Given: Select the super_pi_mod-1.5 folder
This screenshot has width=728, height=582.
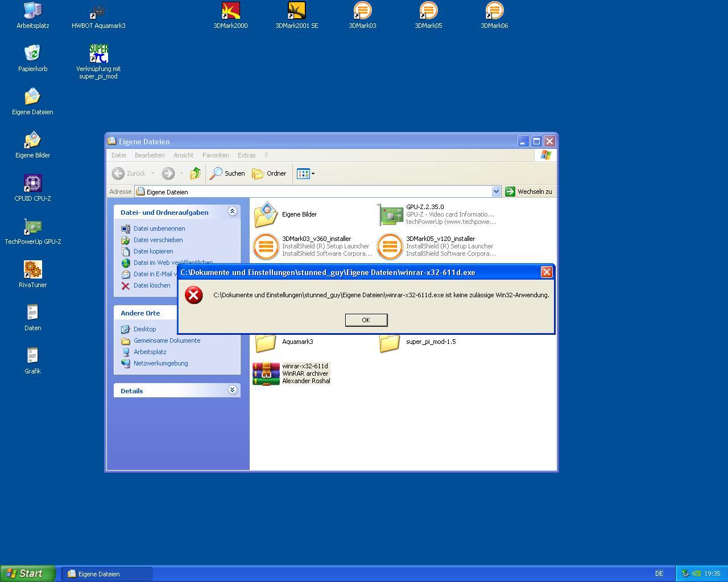Looking at the screenshot, I should point(417,342).
